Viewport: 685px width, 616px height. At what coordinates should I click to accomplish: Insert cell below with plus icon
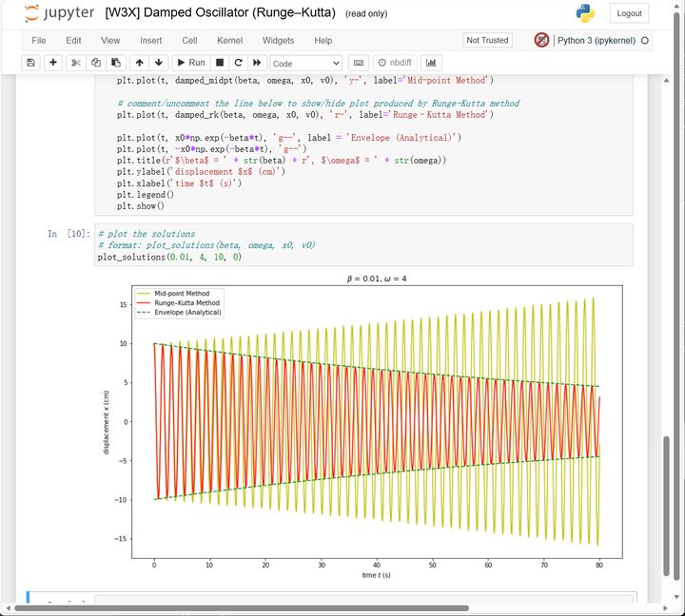click(53, 63)
